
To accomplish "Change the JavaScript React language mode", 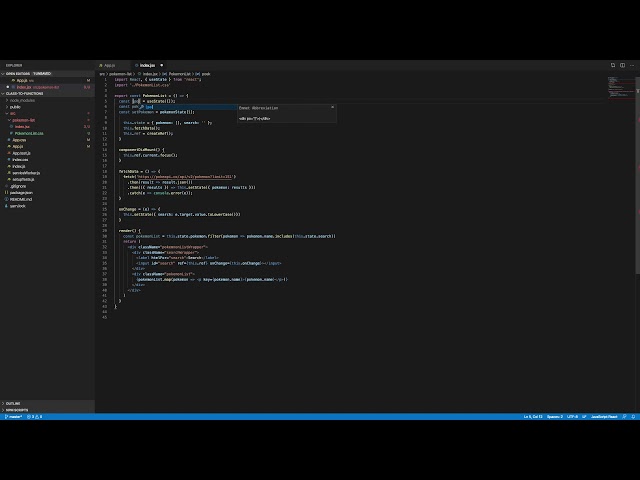I will 604,417.
